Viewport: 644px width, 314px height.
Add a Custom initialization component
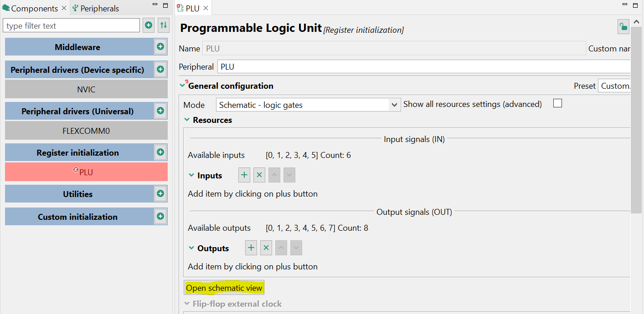pos(160,216)
